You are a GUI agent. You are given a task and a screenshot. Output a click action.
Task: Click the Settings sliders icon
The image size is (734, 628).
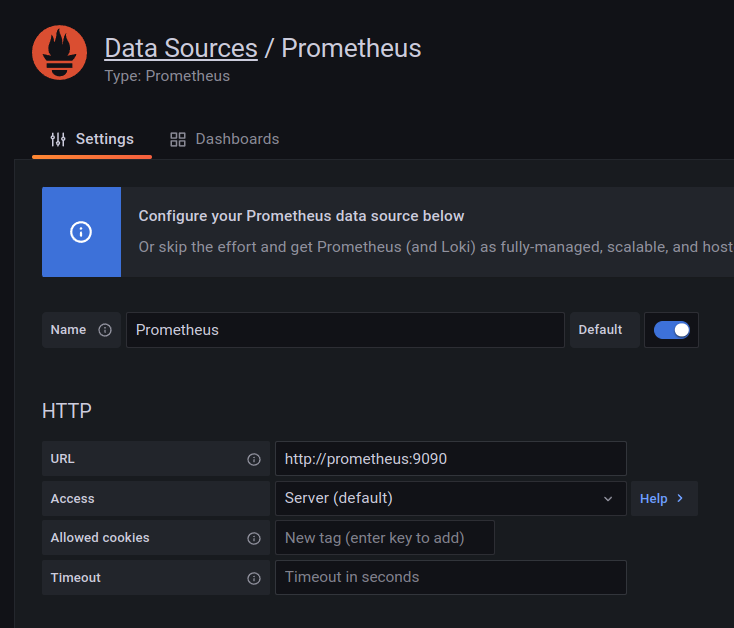coord(58,139)
